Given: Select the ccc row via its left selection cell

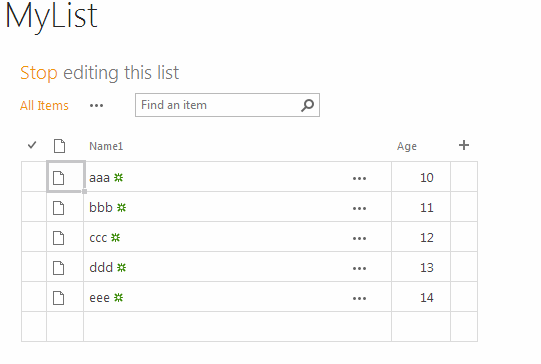Looking at the screenshot, I should point(34,237).
